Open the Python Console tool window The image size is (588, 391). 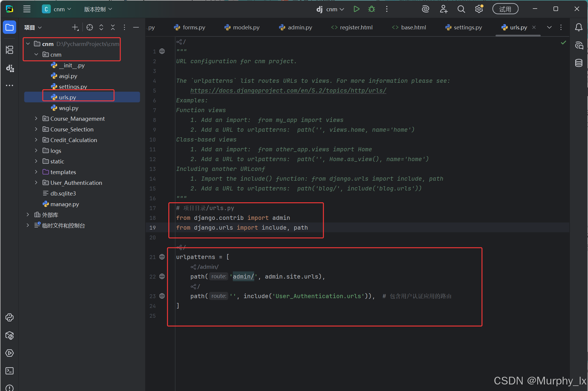10,317
